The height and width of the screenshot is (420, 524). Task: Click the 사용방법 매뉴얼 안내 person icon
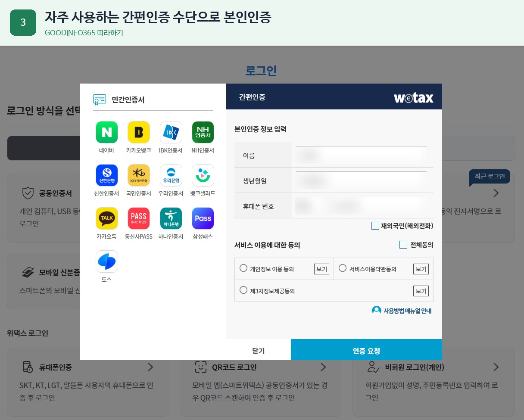tap(377, 310)
